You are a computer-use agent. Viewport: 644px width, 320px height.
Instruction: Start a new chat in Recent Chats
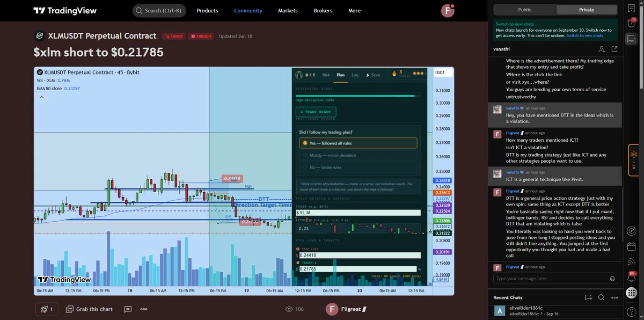coord(589,297)
